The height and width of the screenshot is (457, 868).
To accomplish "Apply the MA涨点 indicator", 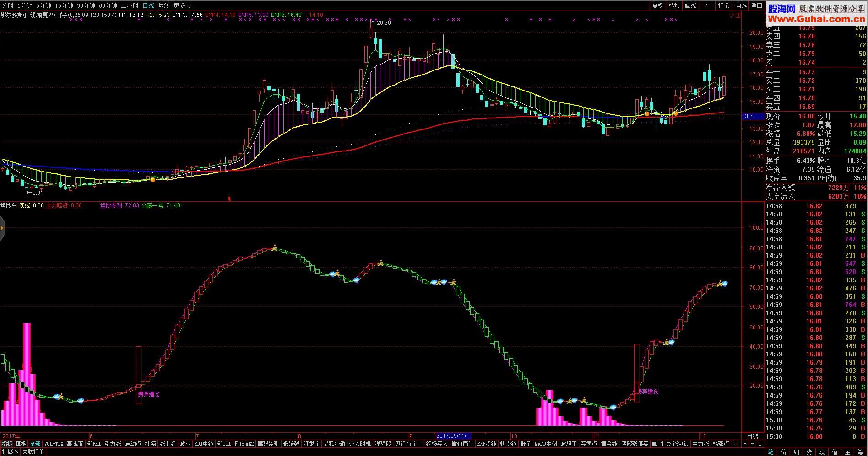I will [721, 444].
